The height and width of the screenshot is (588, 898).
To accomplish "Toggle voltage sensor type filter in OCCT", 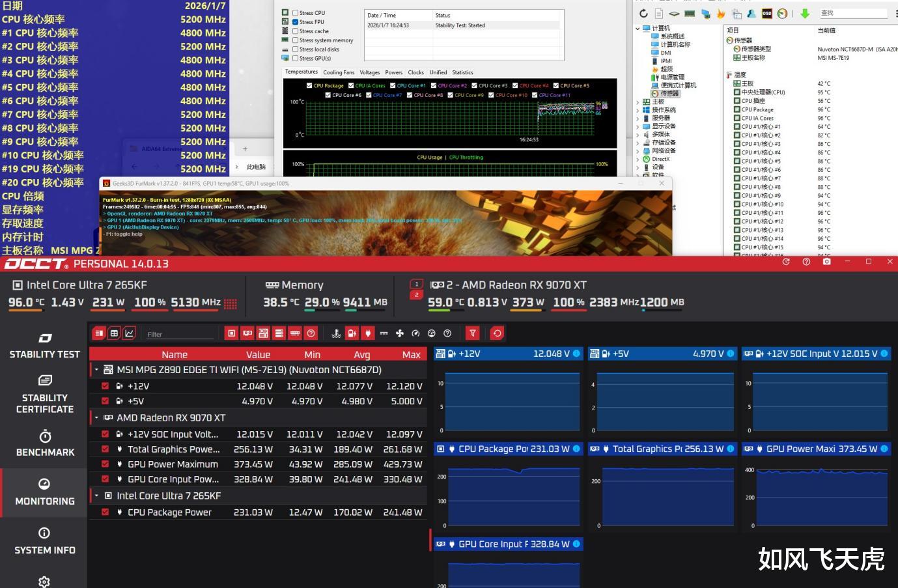I will 352,333.
